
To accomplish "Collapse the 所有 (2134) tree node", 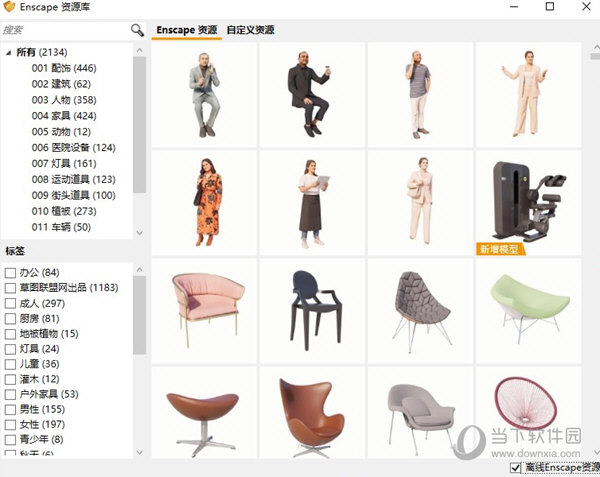I will coord(9,53).
